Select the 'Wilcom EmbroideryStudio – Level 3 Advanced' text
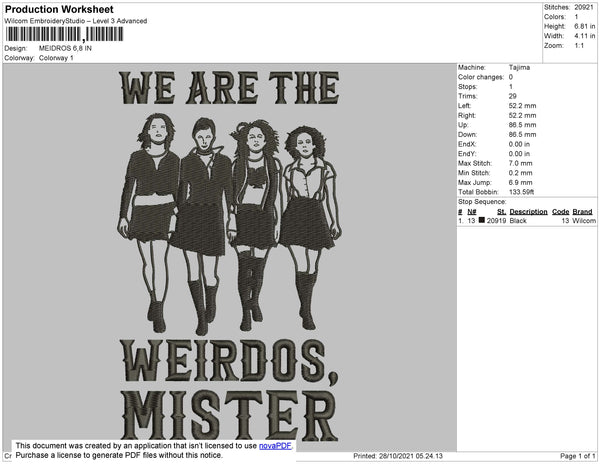Image resolution: width=600 pixels, height=464 pixels. tap(76, 21)
